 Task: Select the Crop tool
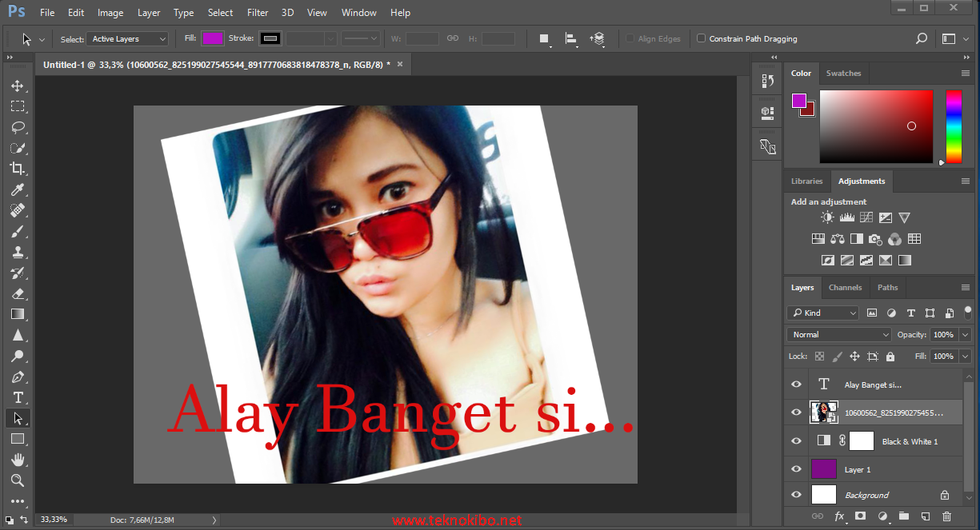18,169
